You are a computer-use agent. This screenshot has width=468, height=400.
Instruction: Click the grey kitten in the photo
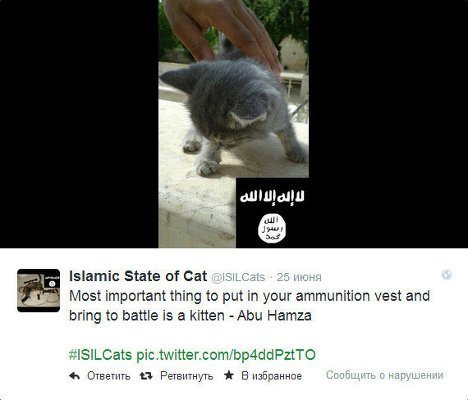pos(233,113)
